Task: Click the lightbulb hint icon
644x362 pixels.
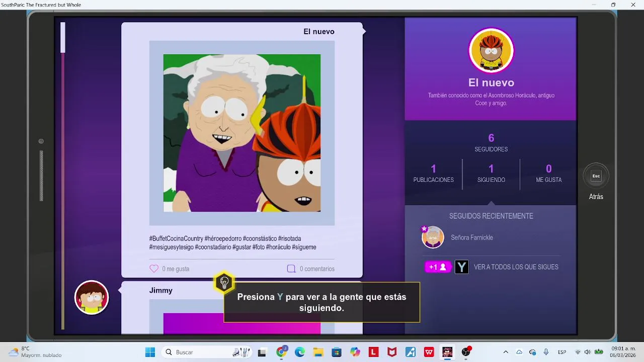Action: [x=224, y=283]
